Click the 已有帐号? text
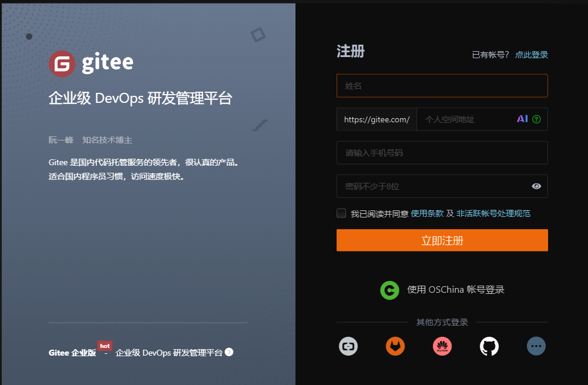 [x=490, y=55]
